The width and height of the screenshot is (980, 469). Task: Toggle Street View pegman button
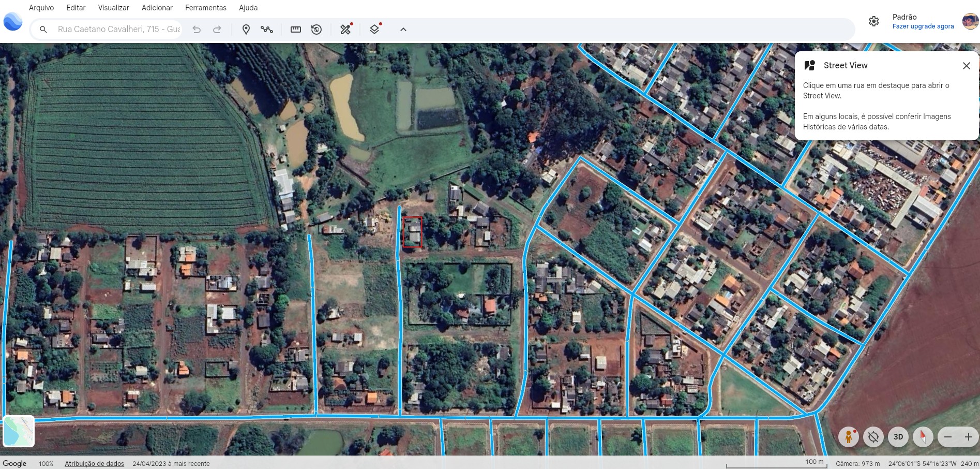[848, 437]
